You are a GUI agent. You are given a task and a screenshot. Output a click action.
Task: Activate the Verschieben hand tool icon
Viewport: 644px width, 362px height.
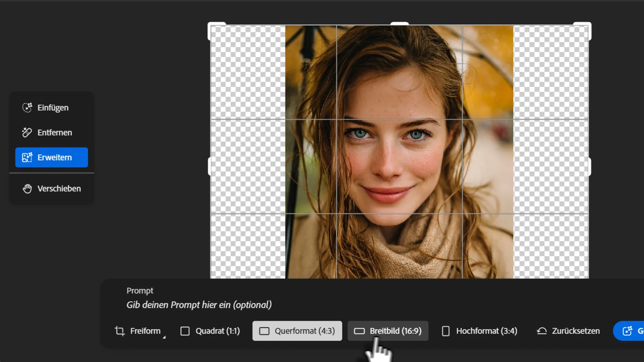tap(27, 189)
